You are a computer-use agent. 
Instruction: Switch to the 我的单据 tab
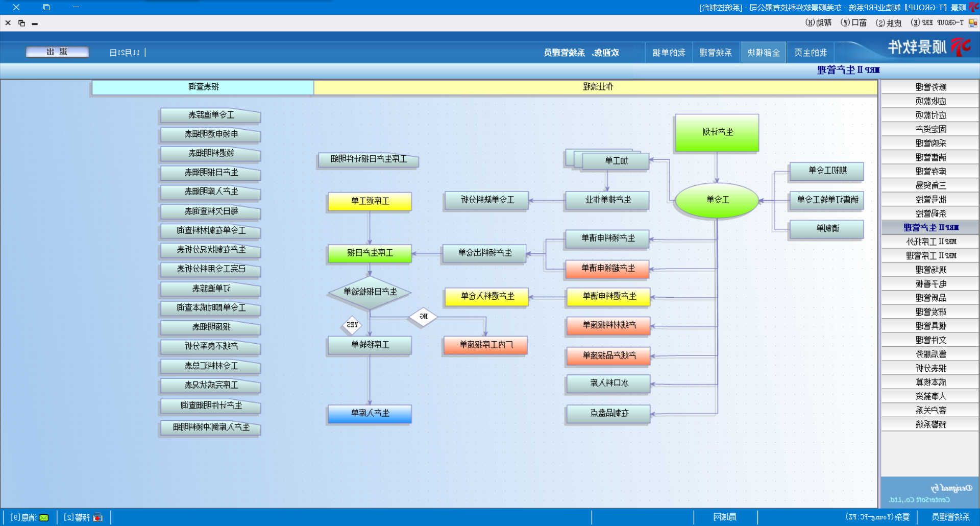coord(669,53)
